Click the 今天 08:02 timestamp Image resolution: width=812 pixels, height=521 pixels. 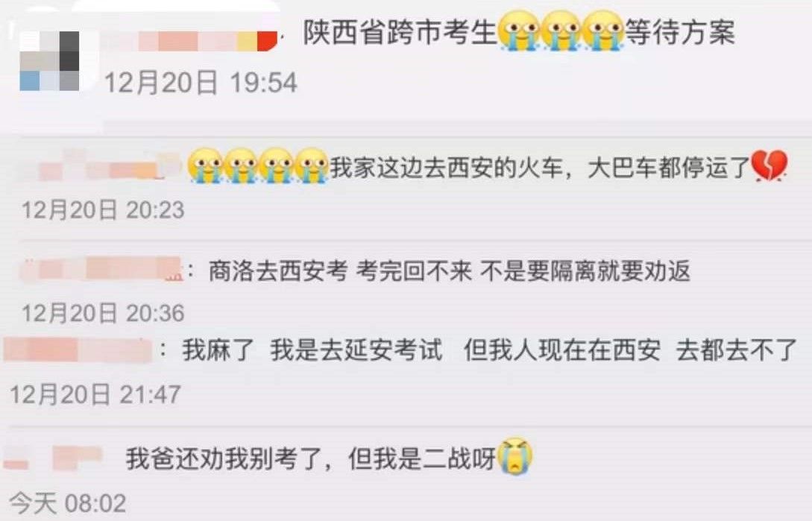click(68, 503)
